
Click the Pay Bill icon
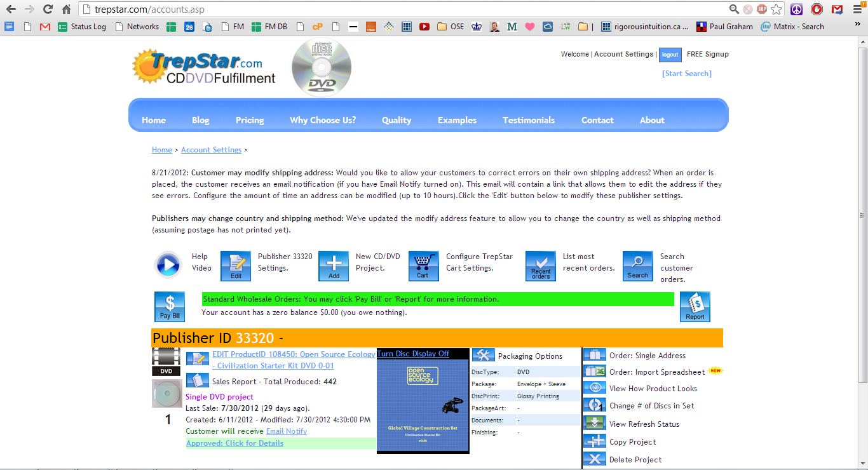coord(170,307)
